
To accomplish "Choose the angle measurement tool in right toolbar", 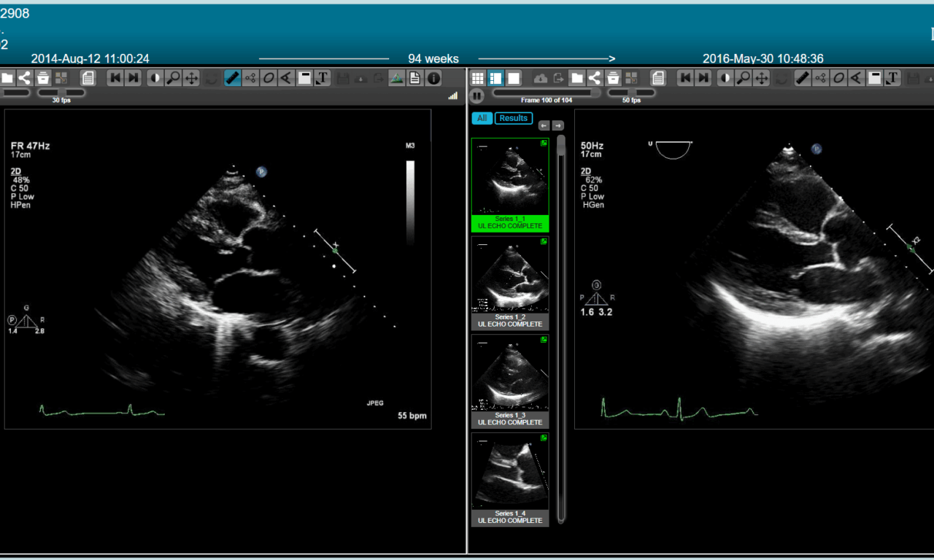I will coord(857,78).
